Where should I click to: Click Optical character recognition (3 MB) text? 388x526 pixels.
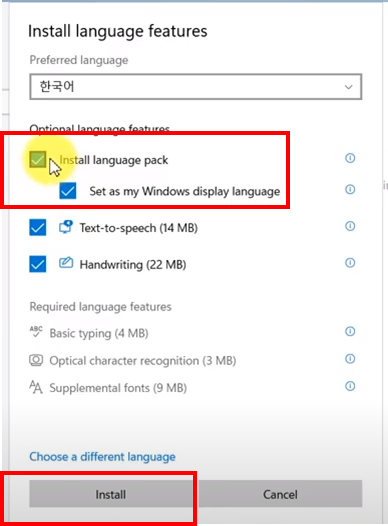click(x=143, y=361)
